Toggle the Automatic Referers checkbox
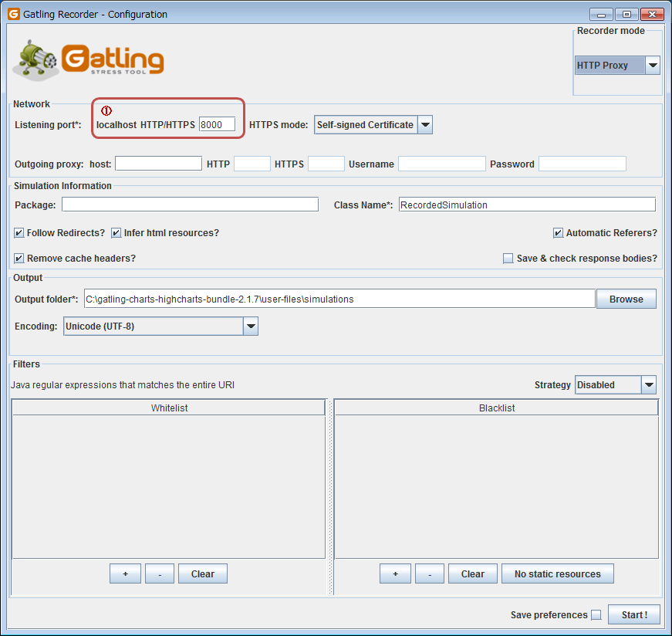 [558, 233]
